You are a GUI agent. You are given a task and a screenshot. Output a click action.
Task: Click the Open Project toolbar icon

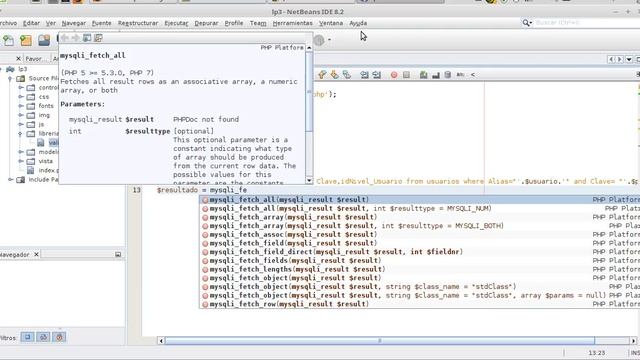44,40
